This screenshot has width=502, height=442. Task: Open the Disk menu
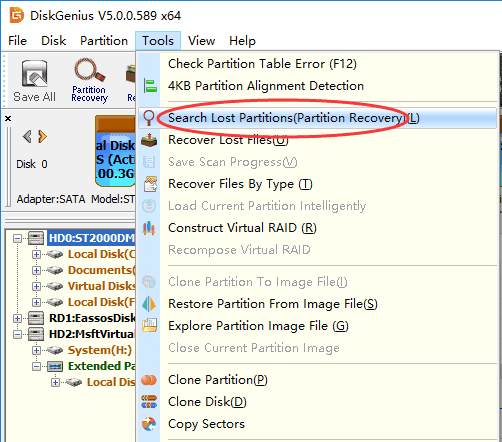pyautogui.click(x=53, y=41)
